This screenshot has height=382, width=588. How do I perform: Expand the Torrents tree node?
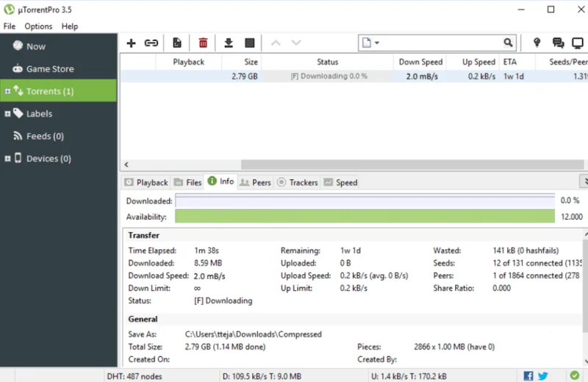pyautogui.click(x=7, y=91)
